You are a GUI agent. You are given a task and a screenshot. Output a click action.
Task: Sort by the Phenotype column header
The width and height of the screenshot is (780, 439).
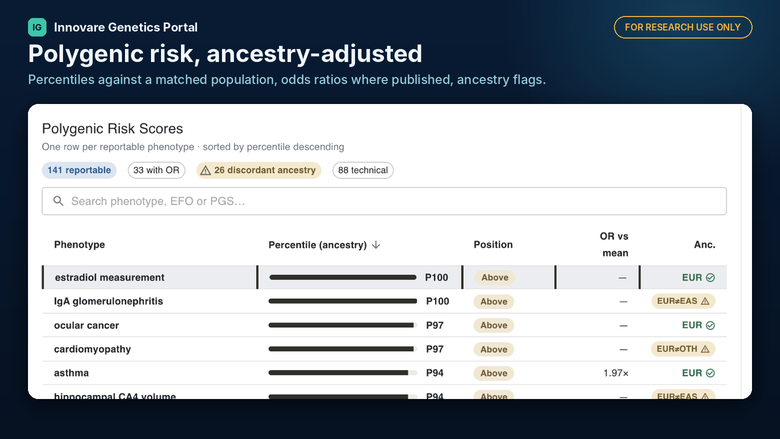point(80,245)
